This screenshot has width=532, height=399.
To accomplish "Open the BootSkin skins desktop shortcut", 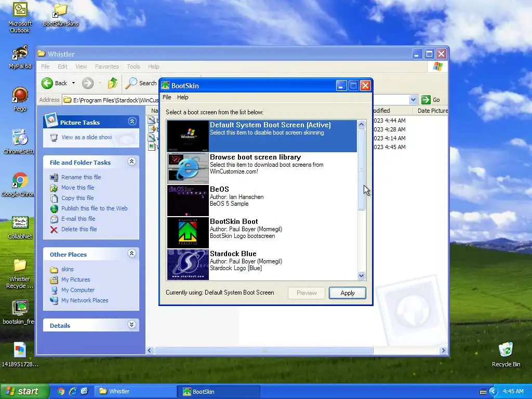I will click(x=60, y=14).
